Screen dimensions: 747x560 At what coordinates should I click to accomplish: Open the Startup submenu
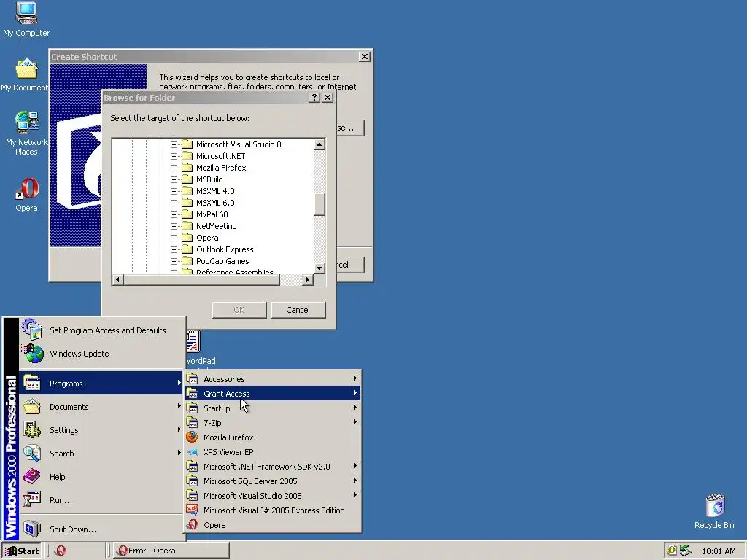[273, 408]
